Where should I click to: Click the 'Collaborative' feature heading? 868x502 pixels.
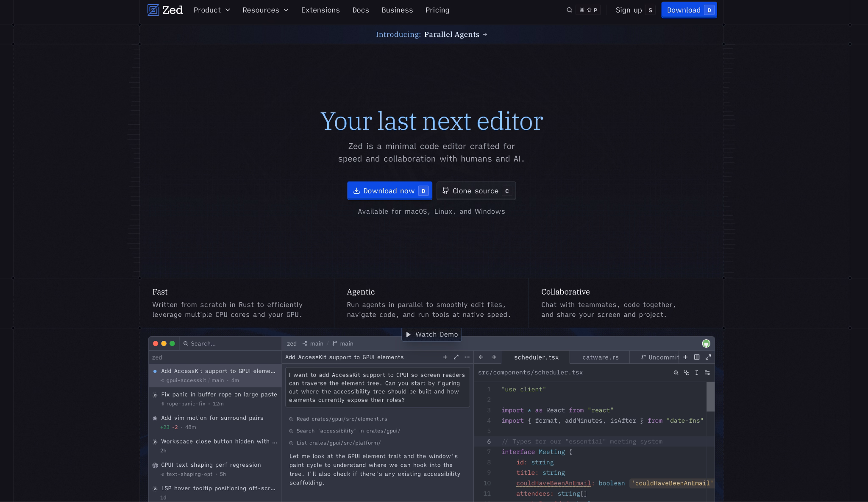[565, 292]
